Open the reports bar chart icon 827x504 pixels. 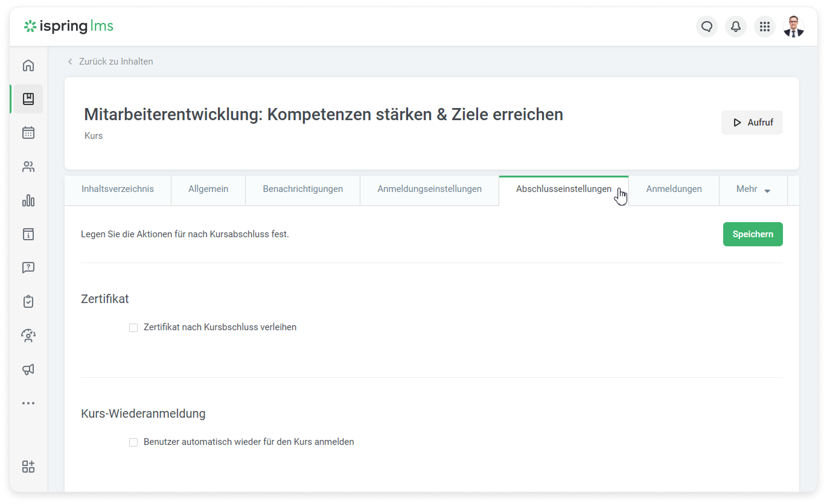click(28, 200)
